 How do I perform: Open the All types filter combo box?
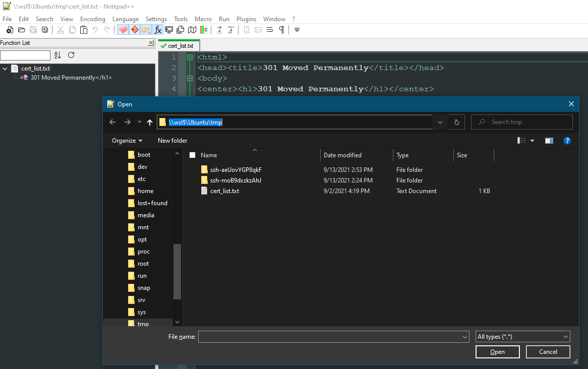click(x=523, y=337)
